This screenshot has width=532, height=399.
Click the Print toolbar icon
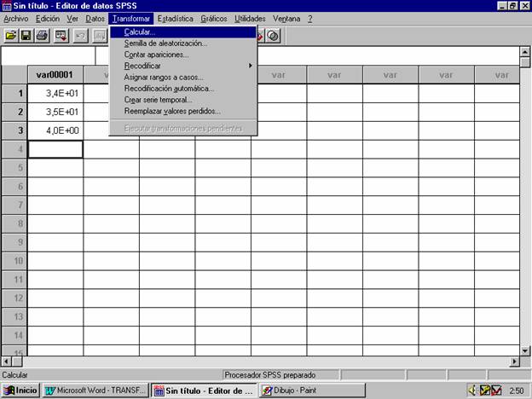42,36
